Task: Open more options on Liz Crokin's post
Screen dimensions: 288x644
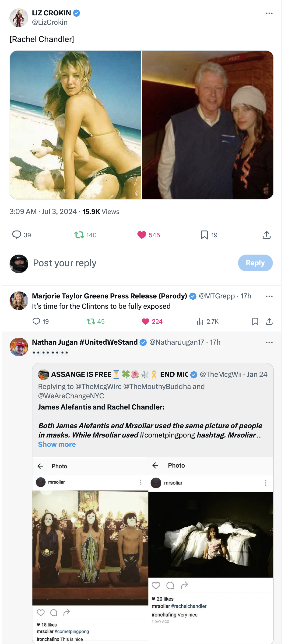Action: point(269,13)
